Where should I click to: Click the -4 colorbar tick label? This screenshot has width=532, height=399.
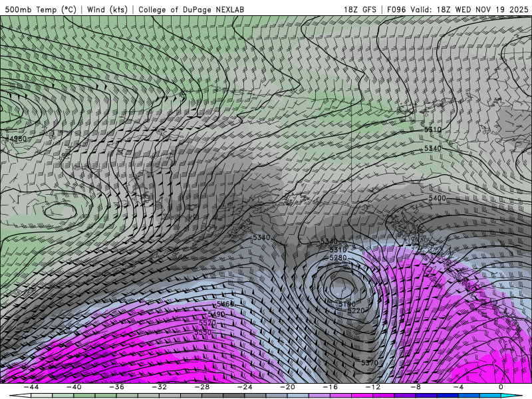[x=459, y=387]
